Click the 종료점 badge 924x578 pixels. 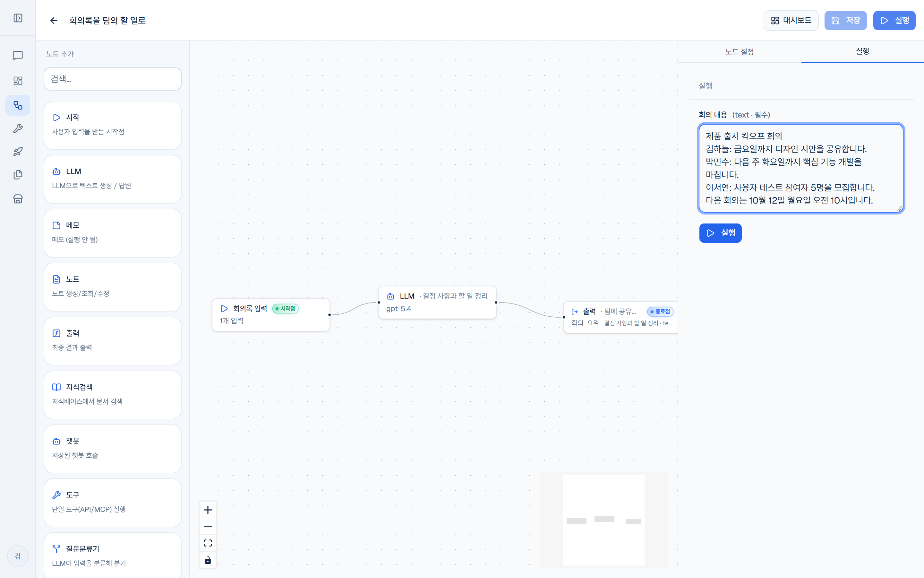click(660, 311)
